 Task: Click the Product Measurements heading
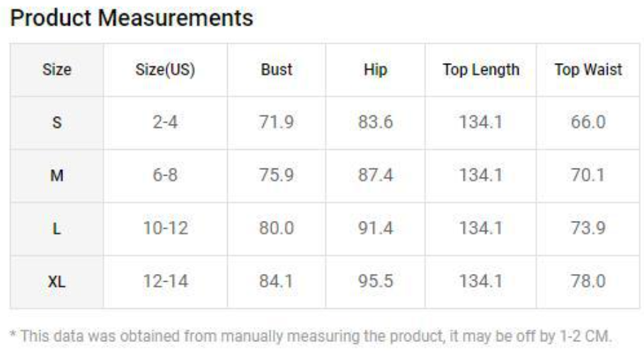pos(132,18)
